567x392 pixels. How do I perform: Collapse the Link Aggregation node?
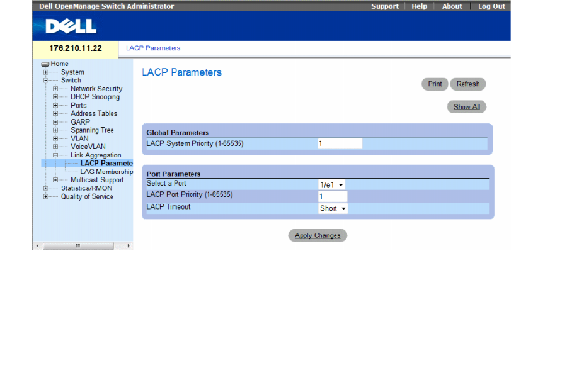[x=55, y=155]
